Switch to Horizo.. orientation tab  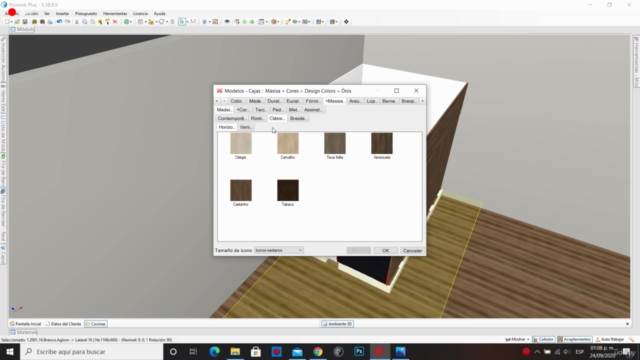pyautogui.click(x=226, y=127)
